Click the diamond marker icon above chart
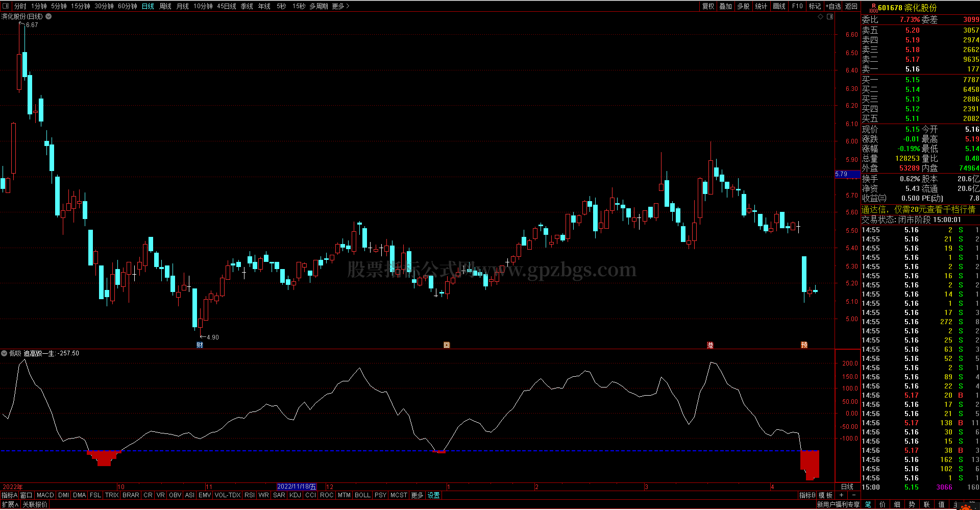 (821, 17)
